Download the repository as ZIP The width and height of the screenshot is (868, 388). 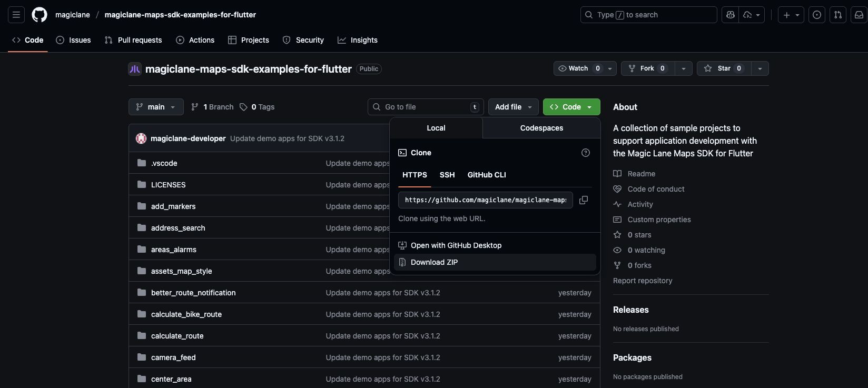pyautogui.click(x=434, y=262)
